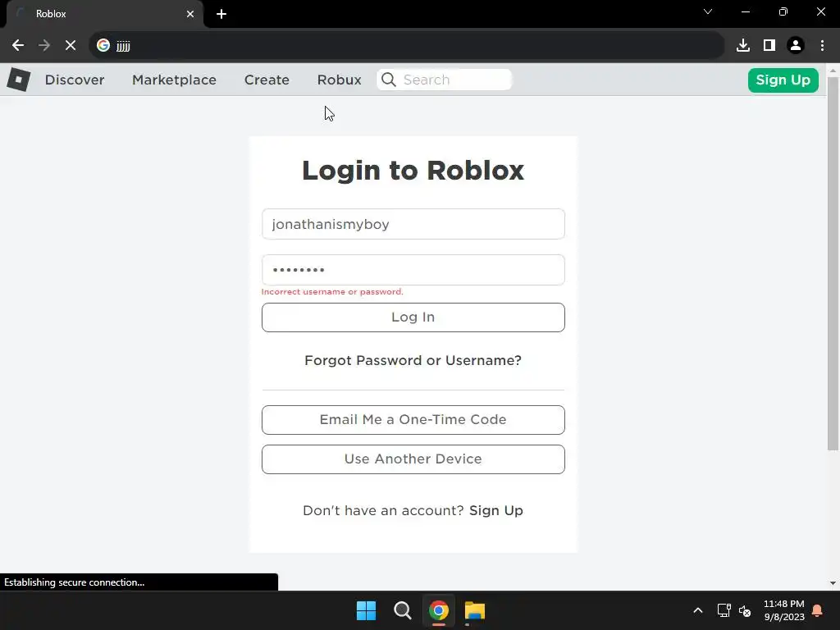Open the Marketplace menu
This screenshot has width=840, height=630.
tap(174, 80)
